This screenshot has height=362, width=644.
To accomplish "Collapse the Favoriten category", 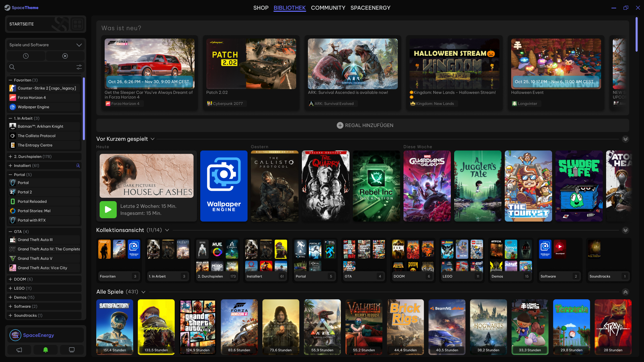I will [10, 80].
